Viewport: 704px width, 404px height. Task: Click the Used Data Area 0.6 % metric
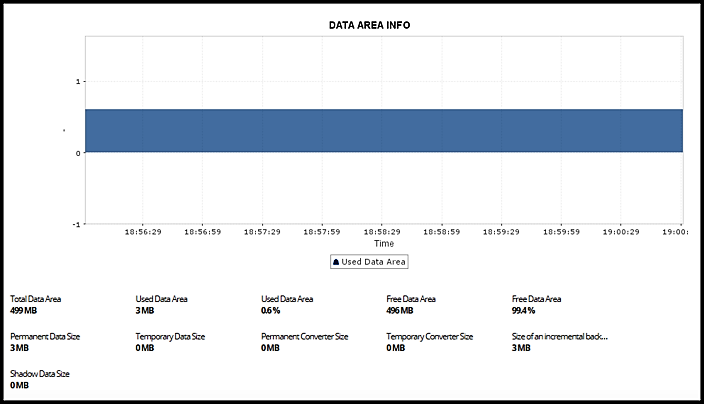pyautogui.click(x=287, y=305)
